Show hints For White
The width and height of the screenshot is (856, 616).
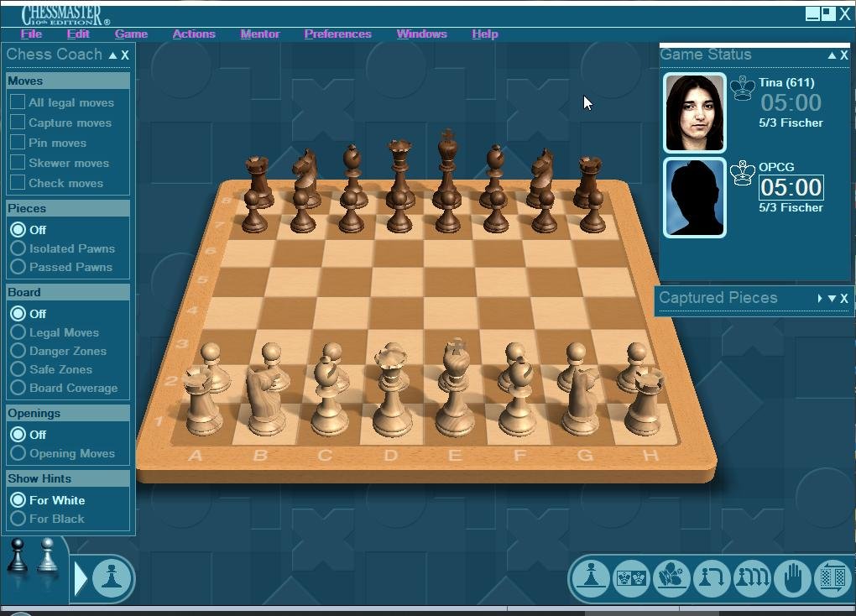click(18, 500)
